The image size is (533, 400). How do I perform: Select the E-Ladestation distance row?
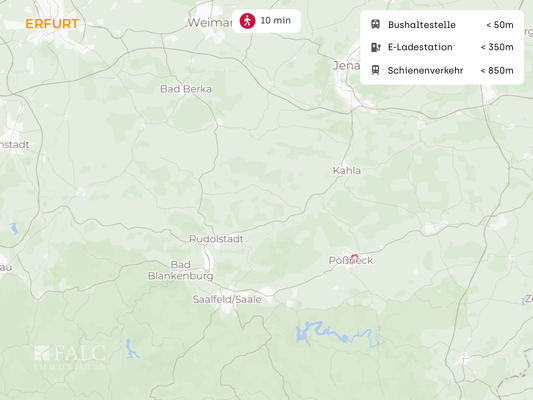pos(442,47)
